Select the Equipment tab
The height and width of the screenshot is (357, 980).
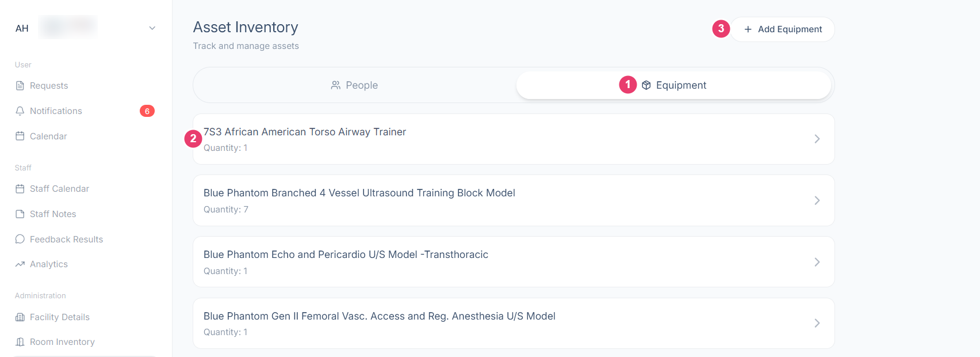click(x=674, y=85)
